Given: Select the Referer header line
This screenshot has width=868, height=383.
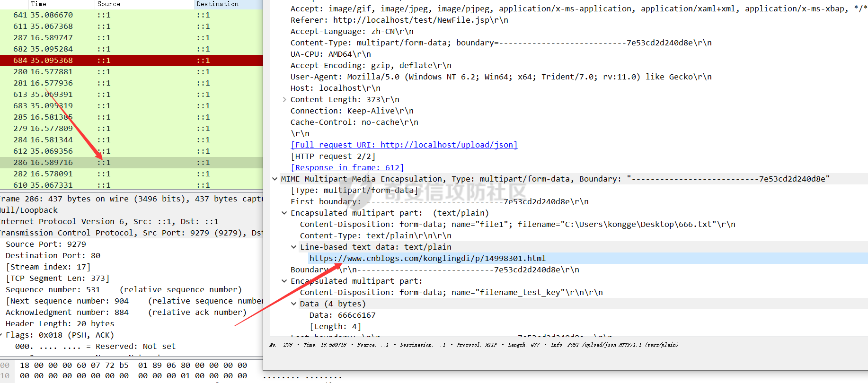Looking at the screenshot, I should point(399,20).
